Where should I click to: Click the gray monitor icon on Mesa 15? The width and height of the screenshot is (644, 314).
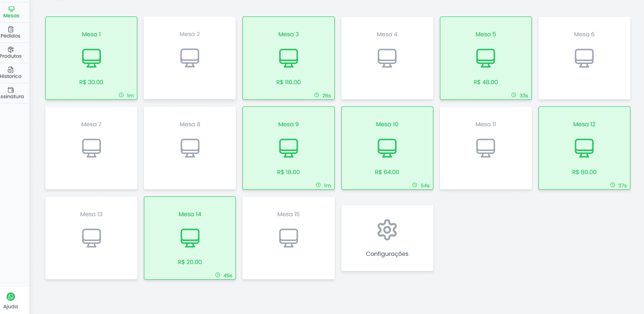[288, 238]
